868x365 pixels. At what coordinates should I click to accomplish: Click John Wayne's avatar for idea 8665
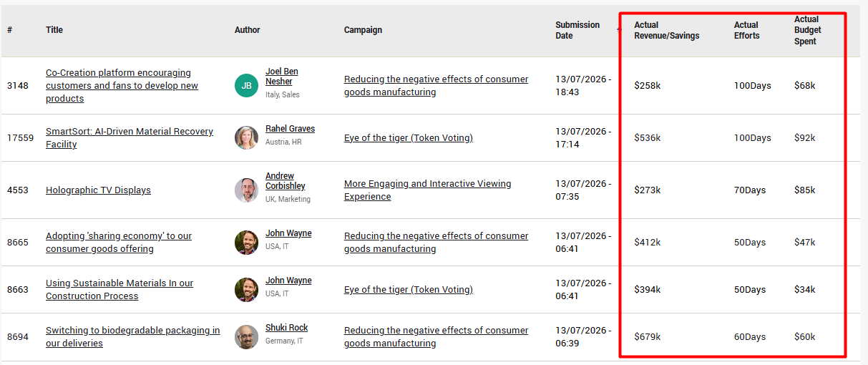(x=246, y=242)
